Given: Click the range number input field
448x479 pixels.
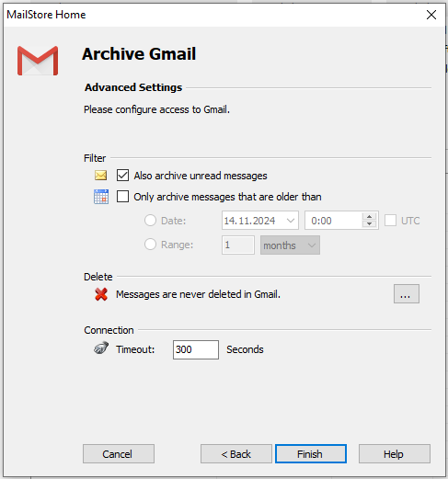Looking at the screenshot, I should 238,245.
